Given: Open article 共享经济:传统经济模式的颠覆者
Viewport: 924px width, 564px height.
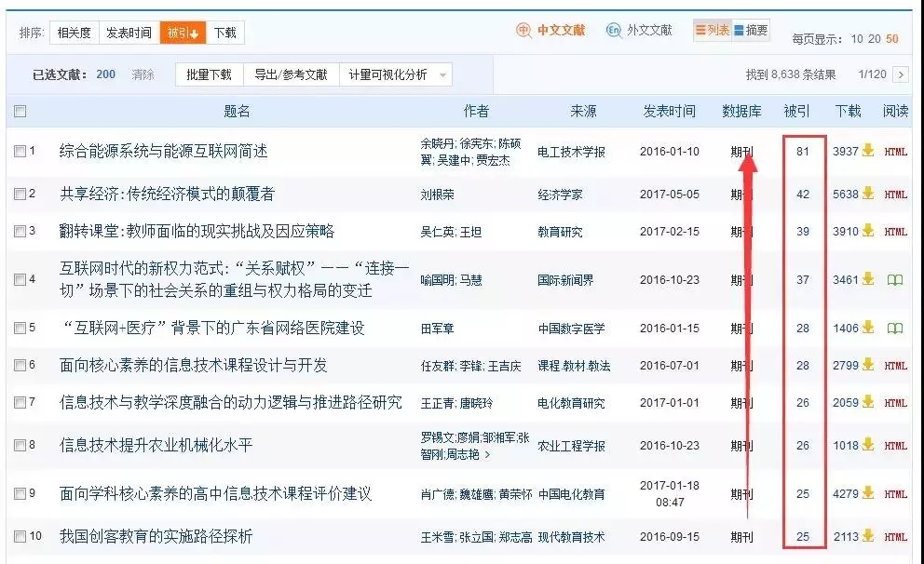Looking at the screenshot, I should coord(168,194).
